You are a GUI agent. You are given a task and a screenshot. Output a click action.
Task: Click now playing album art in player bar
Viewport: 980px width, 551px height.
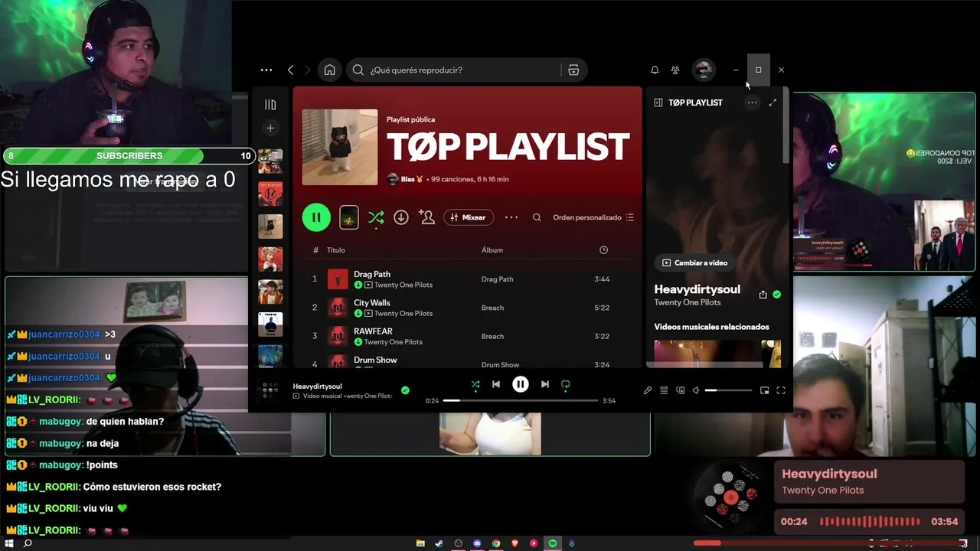point(269,390)
